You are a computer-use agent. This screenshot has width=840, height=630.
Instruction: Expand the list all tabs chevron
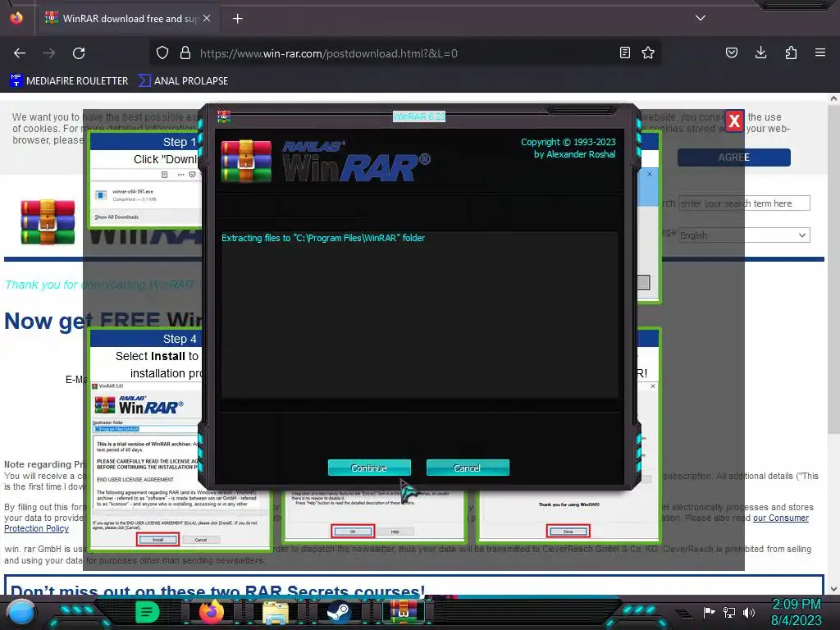701,18
